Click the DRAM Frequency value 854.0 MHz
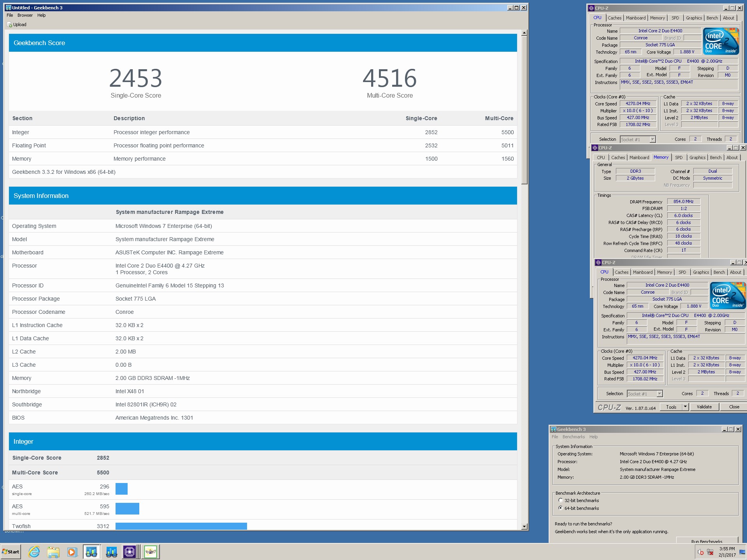Screen dimensions: 747x560 point(684,201)
